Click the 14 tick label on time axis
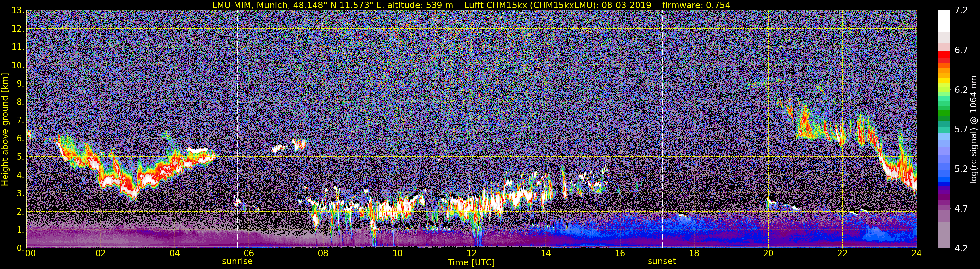 (545, 253)
